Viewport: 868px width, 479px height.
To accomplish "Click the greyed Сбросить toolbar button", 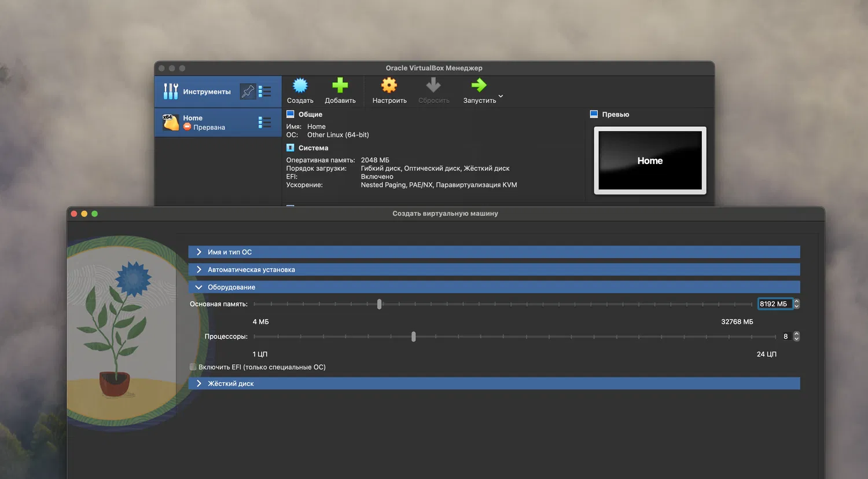I will pyautogui.click(x=433, y=91).
